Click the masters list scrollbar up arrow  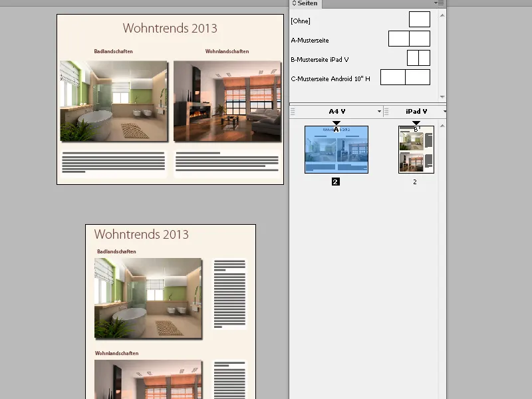[x=442, y=15]
